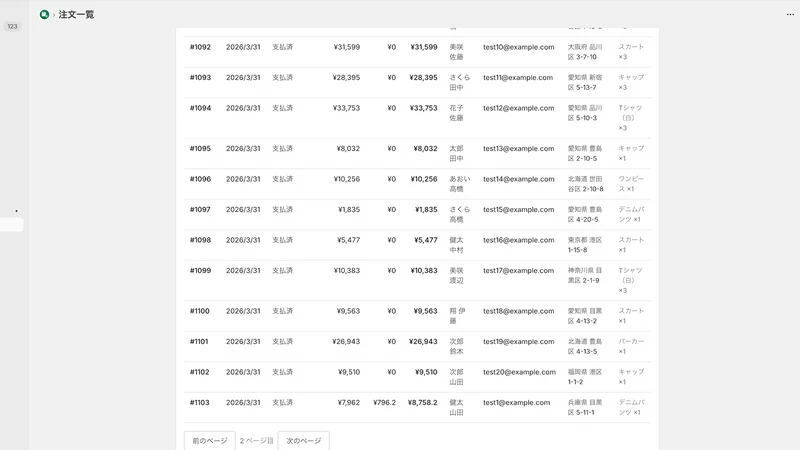This screenshot has height=450, width=800.
Task: Select email test20@example.com
Action: coord(519,372)
